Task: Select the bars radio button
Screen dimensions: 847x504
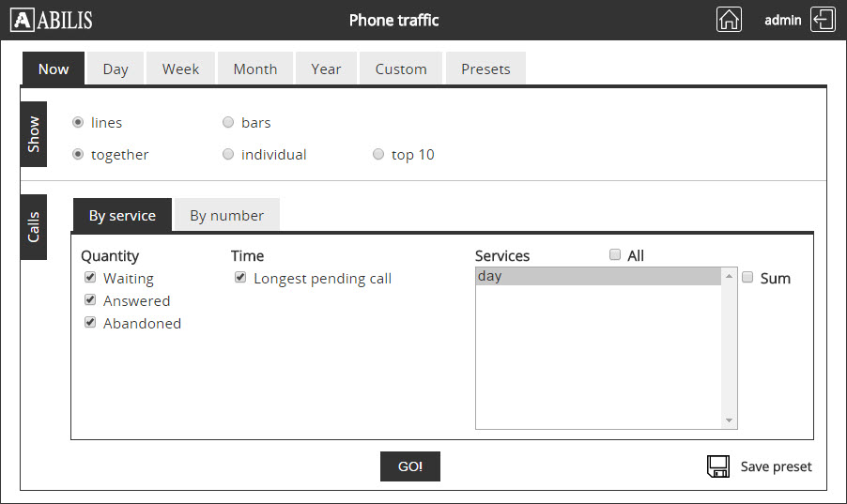Action: [x=228, y=122]
